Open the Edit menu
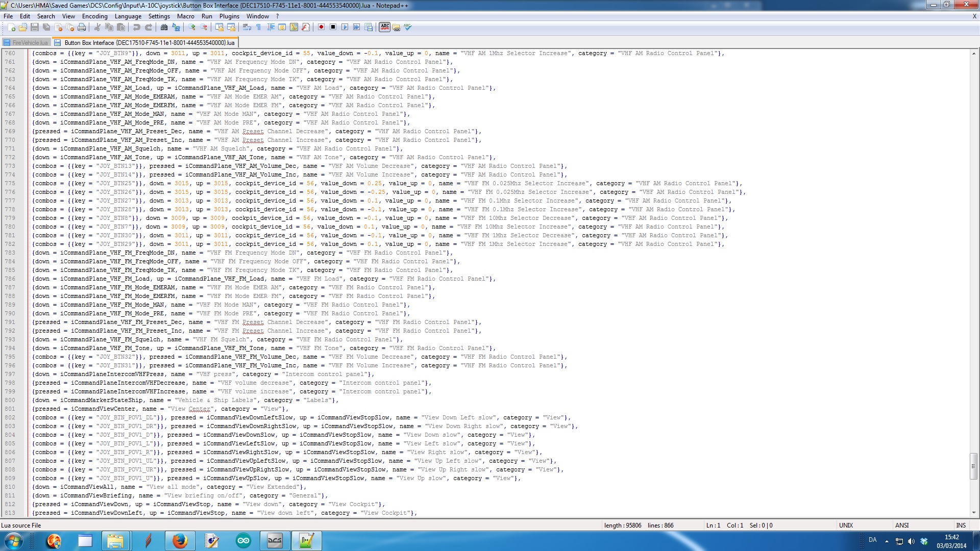Screen dimensions: 980x551 25,16
